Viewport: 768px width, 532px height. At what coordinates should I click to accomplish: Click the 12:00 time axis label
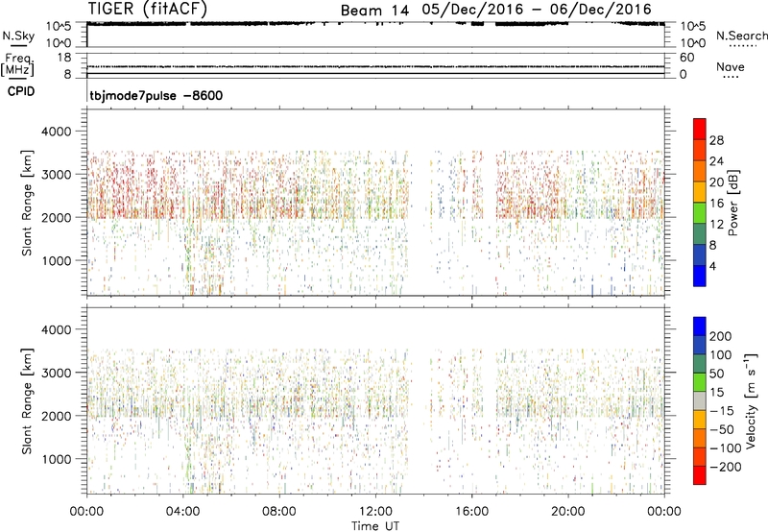tap(375, 512)
